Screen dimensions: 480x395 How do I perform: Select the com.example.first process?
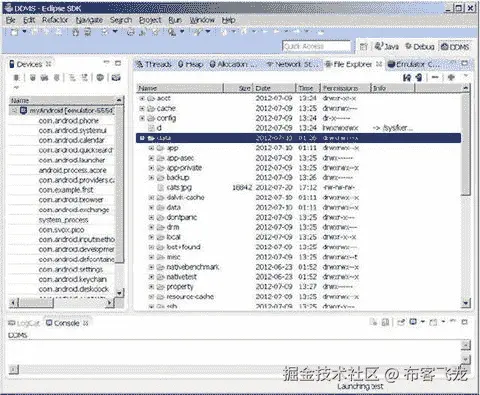tap(66, 190)
